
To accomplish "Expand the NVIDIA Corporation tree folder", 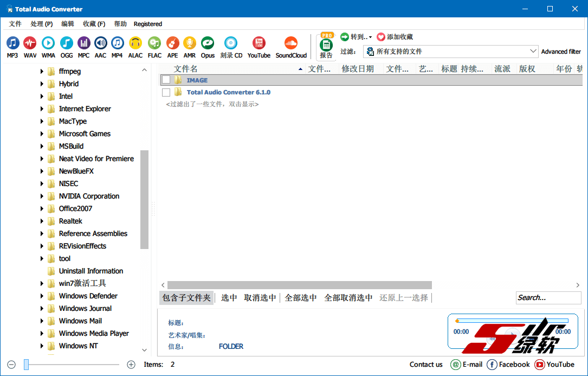I will tap(42, 196).
